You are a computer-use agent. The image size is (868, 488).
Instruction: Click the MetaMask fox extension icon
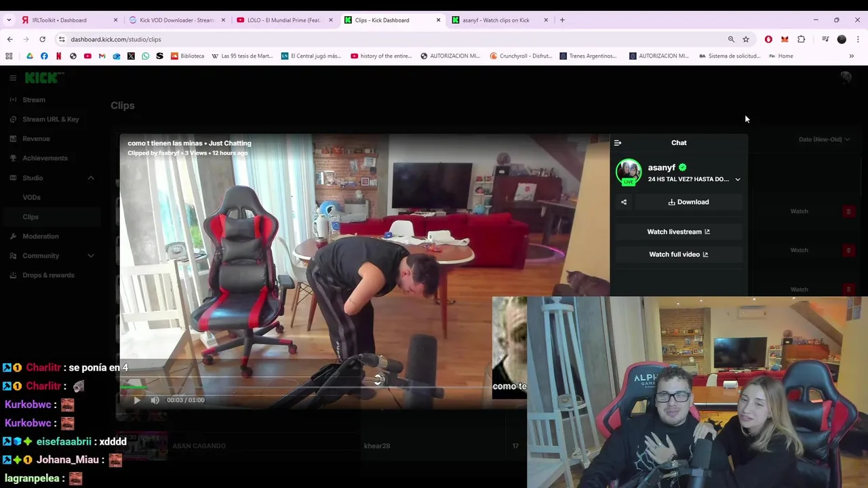(785, 39)
